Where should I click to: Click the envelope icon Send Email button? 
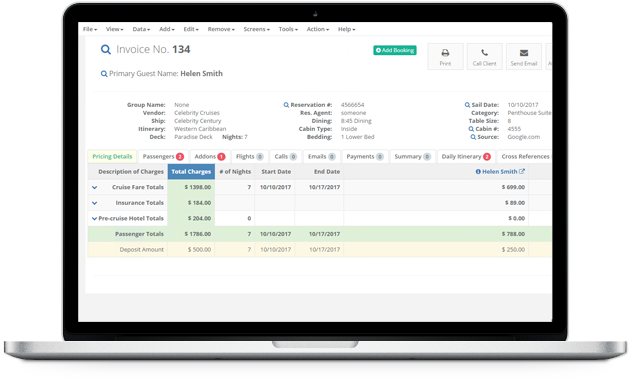click(524, 57)
